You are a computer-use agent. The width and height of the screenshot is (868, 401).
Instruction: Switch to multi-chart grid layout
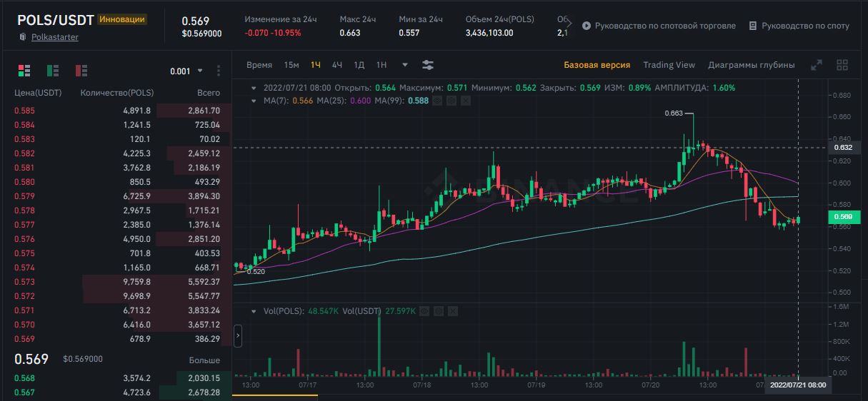coord(842,65)
